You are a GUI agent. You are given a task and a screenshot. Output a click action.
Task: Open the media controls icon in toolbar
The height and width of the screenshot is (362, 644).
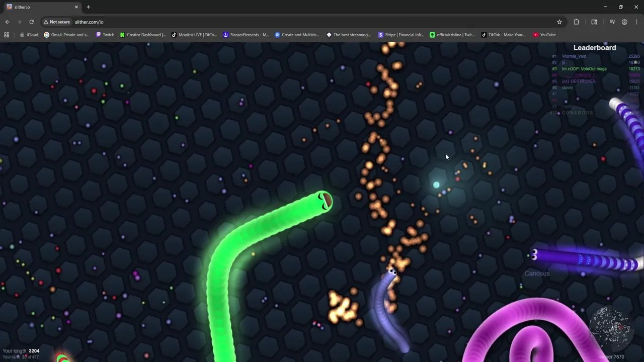pyautogui.click(x=612, y=22)
